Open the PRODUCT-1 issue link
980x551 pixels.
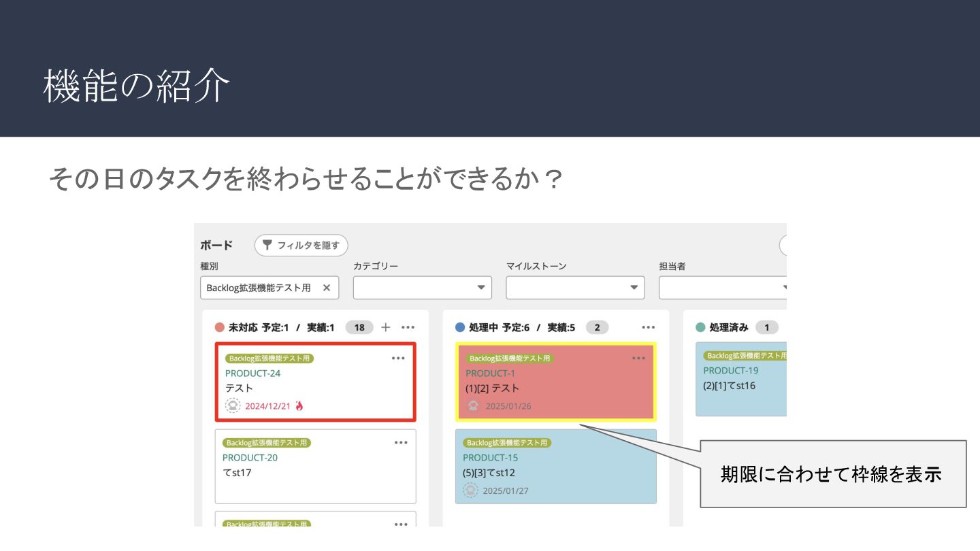coord(490,373)
